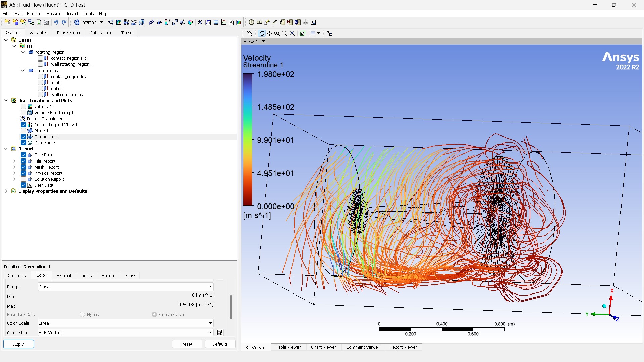This screenshot has height=362, width=644.
Task: Switch to the Variables tab
Action: (x=38, y=33)
